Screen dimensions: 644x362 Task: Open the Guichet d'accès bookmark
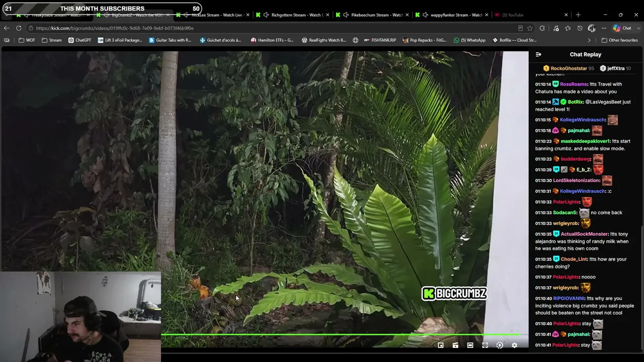[220, 40]
